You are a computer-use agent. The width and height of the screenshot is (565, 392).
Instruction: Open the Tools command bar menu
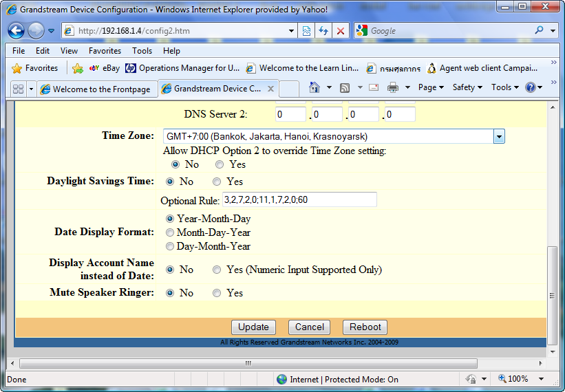tap(505, 87)
